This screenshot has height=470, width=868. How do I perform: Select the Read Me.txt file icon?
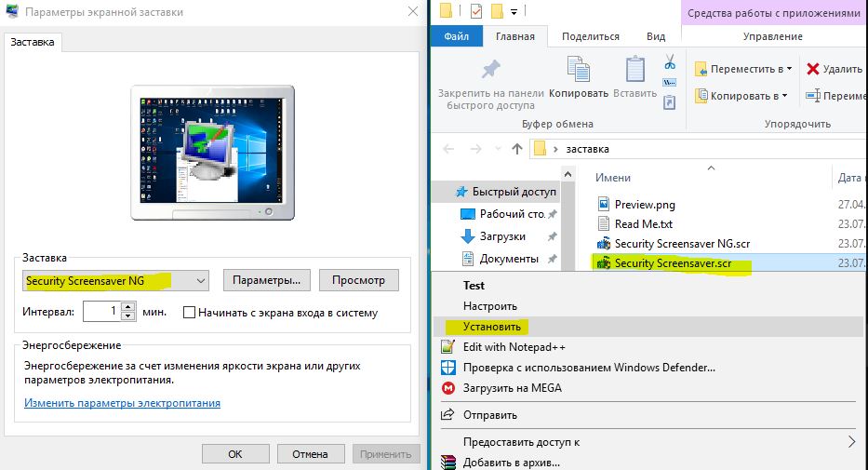coord(604,223)
